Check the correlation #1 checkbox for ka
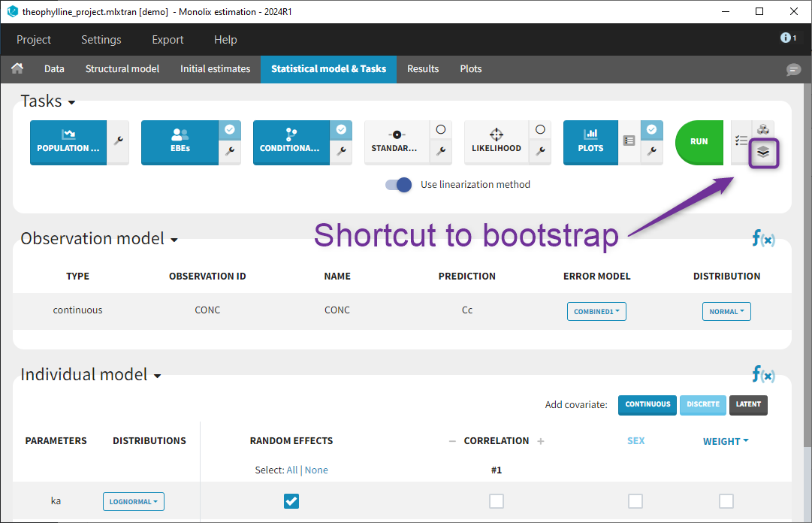The image size is (812, 523). pos(496,500)
